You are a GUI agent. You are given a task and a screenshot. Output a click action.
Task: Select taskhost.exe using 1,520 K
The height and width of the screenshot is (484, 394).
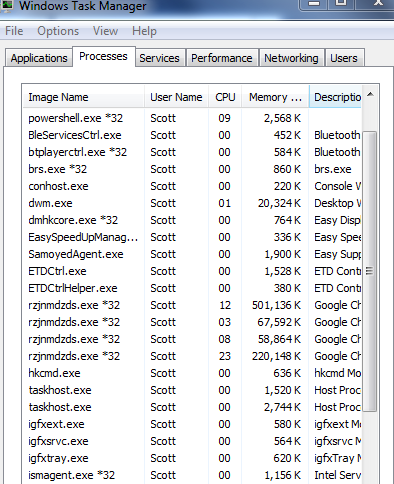pyautogui.click(x=192, y=390)
